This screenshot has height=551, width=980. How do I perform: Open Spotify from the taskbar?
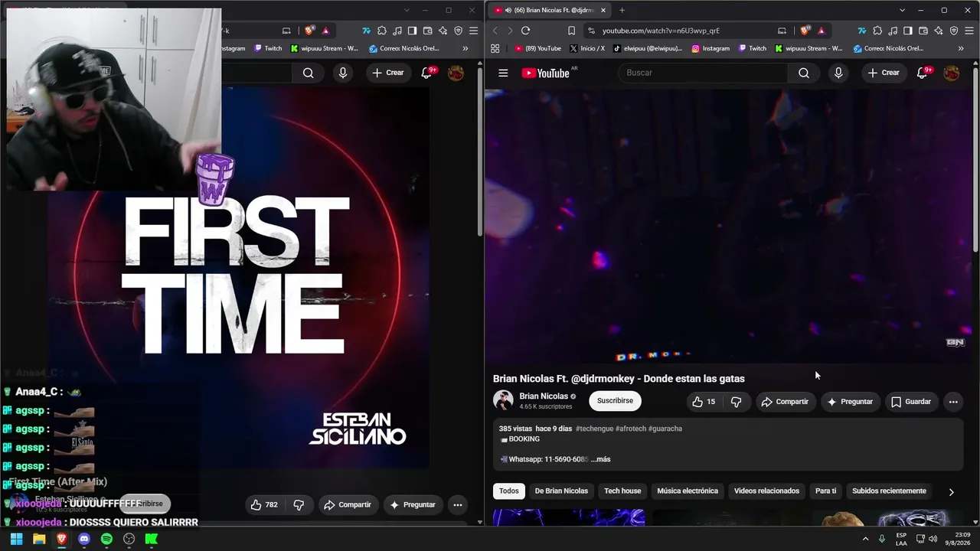tap(106, 539)
